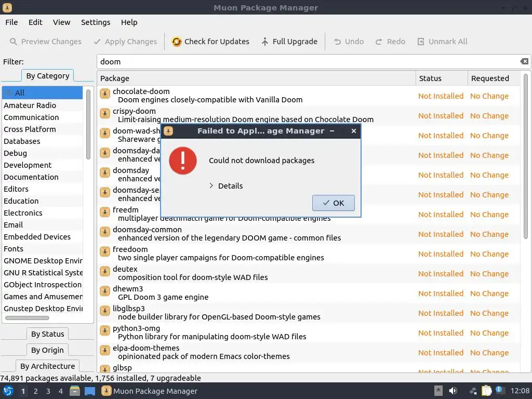
Task: Click the deutex package icon
Action: click(x=105, y=271)
